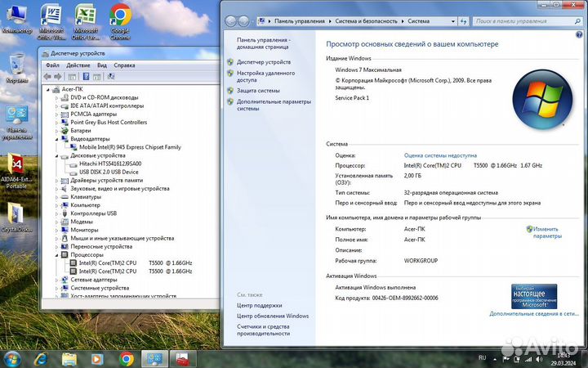Expand DVD и CD-ROM дисководы node

tap(57, 97)
